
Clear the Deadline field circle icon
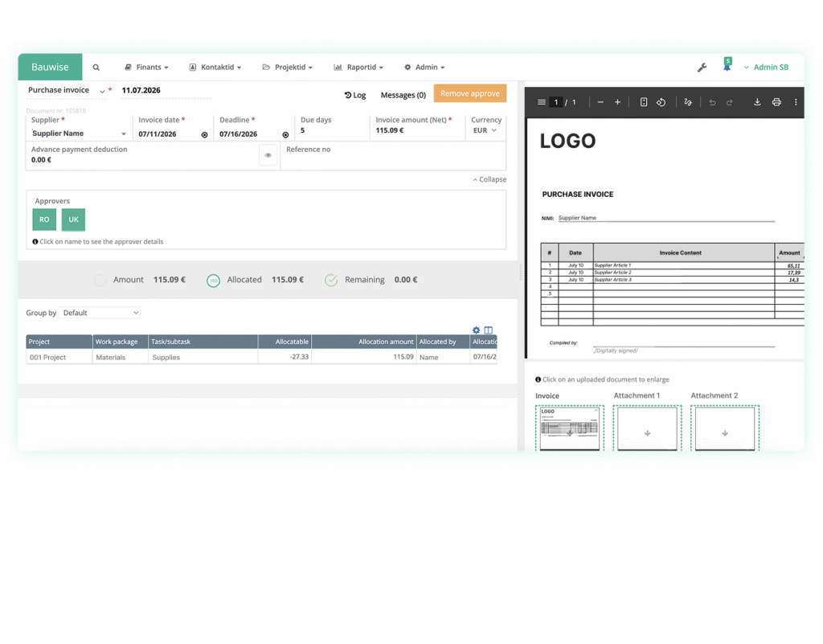(285, 134)
